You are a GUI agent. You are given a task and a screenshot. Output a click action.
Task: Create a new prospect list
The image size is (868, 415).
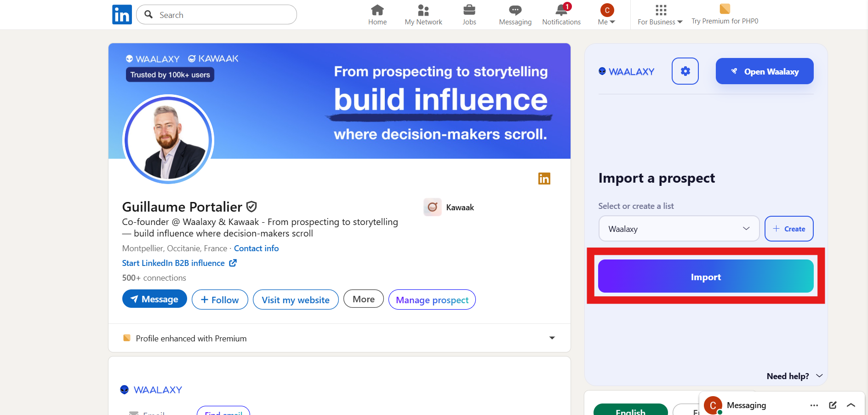789,229
